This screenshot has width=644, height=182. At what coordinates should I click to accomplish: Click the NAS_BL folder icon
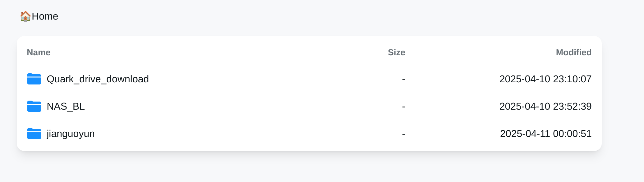tap(34, 107)
